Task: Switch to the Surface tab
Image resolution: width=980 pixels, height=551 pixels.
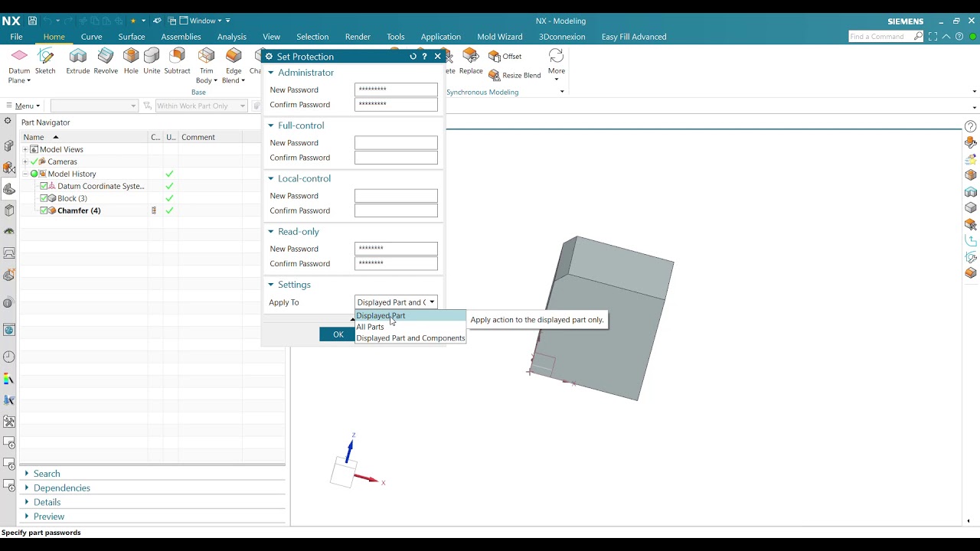Action: (132, 37)
